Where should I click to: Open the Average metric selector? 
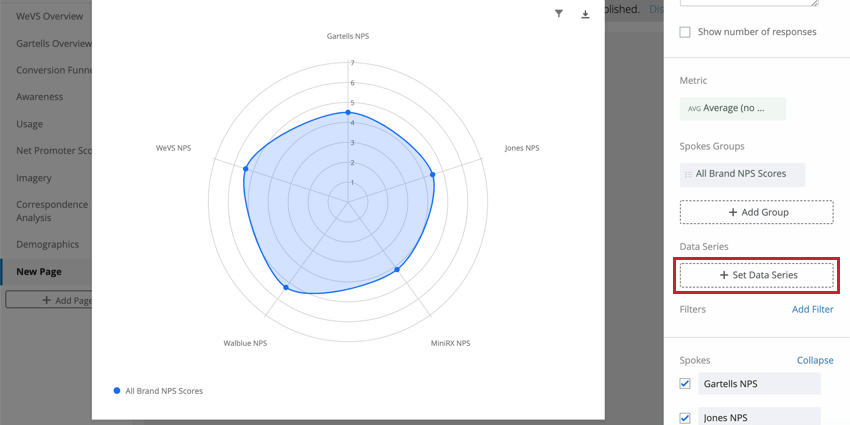coord(732,108)
